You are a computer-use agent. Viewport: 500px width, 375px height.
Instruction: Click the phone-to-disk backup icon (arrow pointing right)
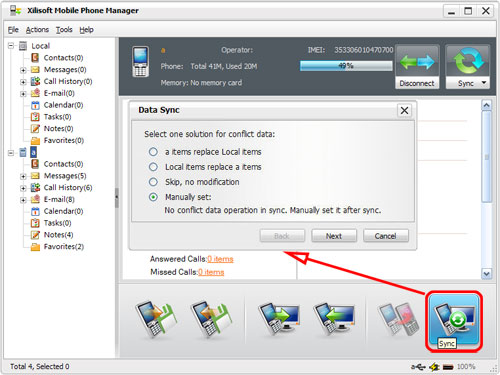tap(156, 319)
